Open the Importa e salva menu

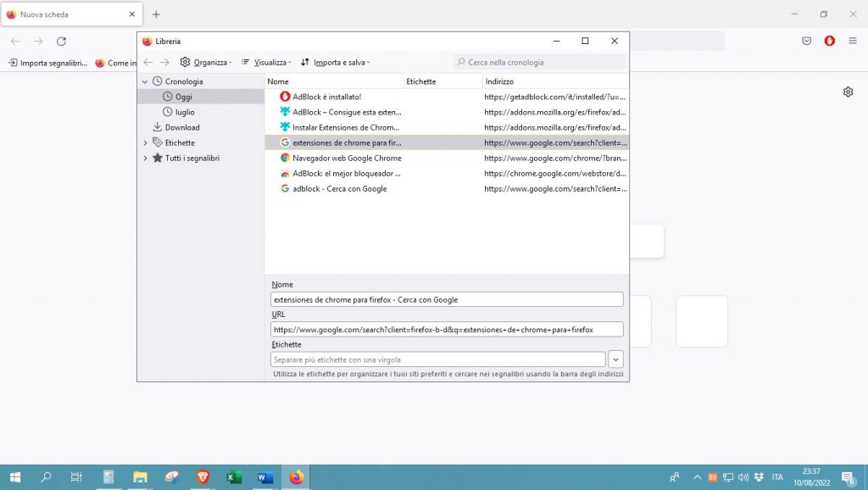click(x=336, y=62)
